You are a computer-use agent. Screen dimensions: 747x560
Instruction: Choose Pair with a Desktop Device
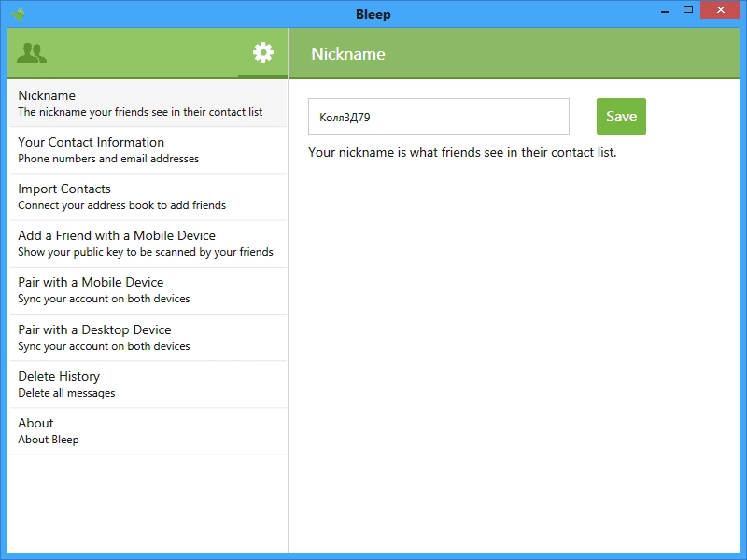(148, 337)
